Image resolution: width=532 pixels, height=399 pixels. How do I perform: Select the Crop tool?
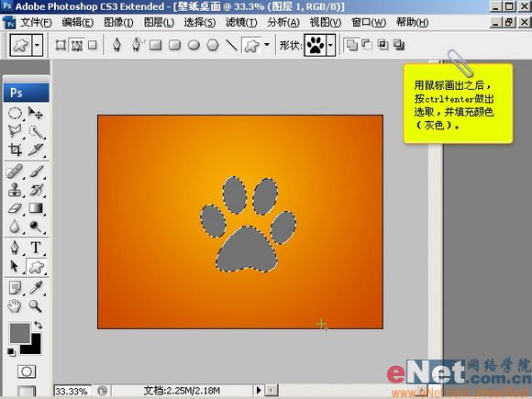point(15,150)
